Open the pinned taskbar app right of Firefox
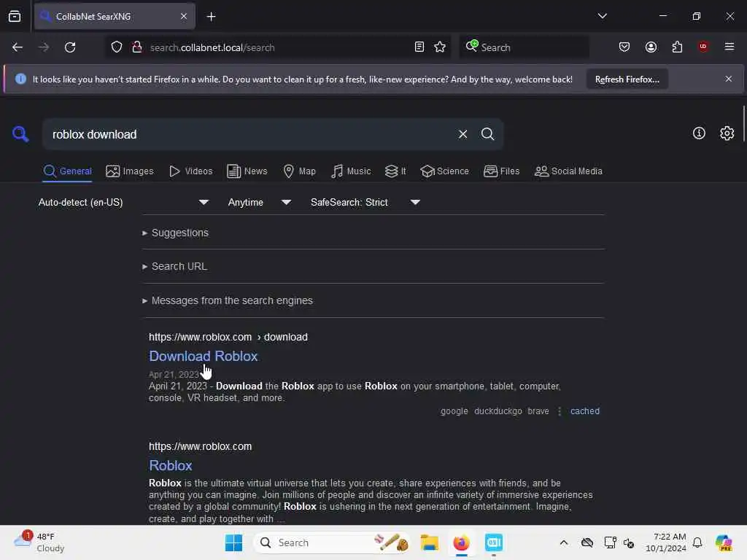 click(x=494, y=542)
